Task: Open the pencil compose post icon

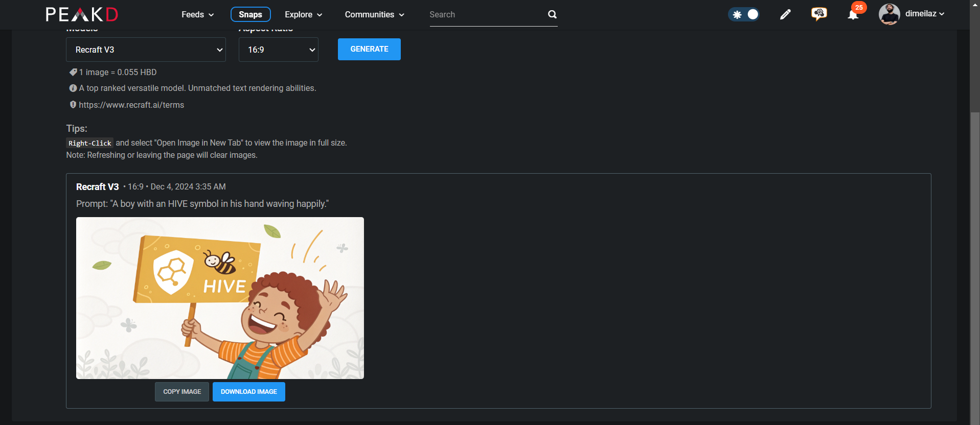Action: pyautogui.click(x=785, y=14)
